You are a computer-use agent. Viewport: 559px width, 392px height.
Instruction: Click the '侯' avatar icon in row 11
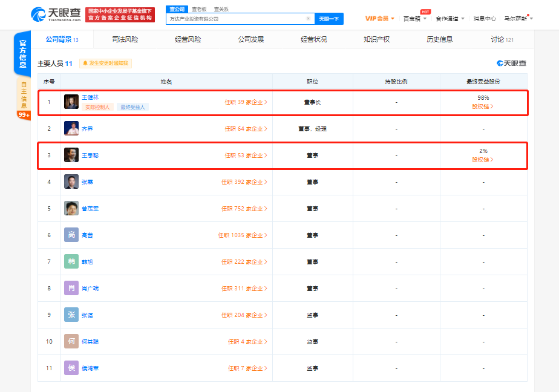pos(71,368)
